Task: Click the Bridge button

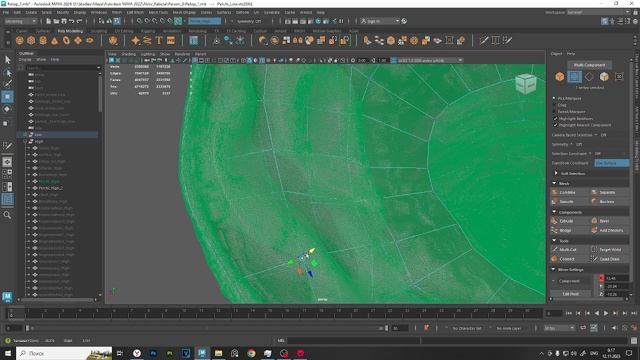Action: (x=570, y=230)
